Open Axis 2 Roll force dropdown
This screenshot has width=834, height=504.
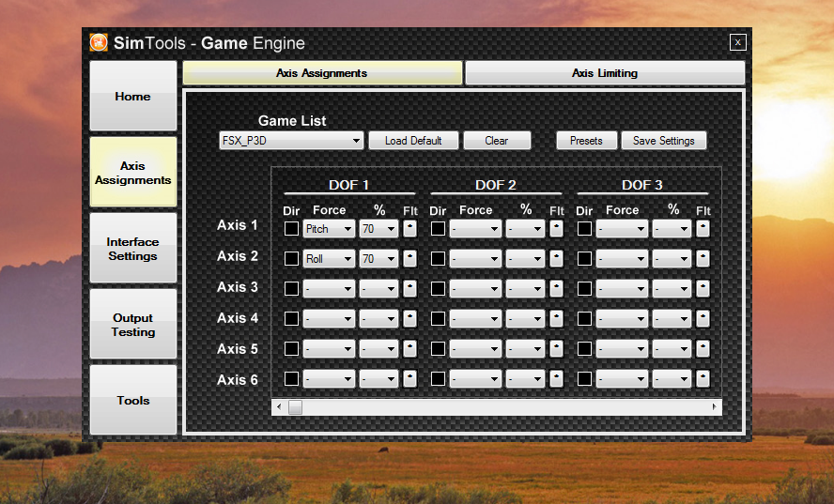[329, 258]
